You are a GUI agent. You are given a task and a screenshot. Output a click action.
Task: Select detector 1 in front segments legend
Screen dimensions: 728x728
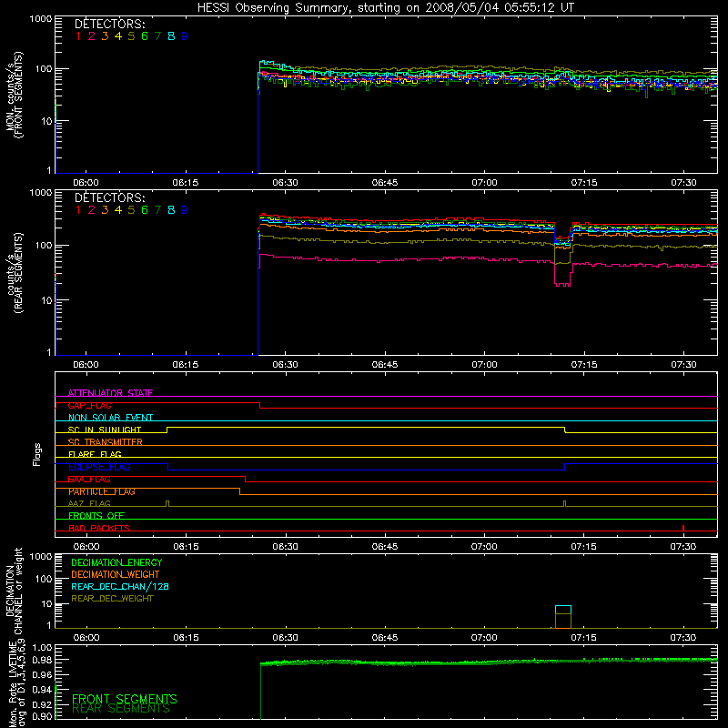(x=78, y=36)
